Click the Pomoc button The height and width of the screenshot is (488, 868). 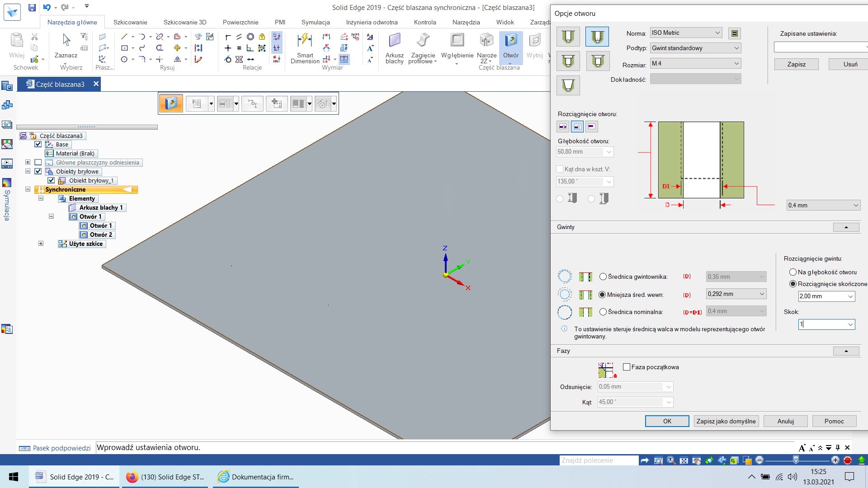pos(834,421)
